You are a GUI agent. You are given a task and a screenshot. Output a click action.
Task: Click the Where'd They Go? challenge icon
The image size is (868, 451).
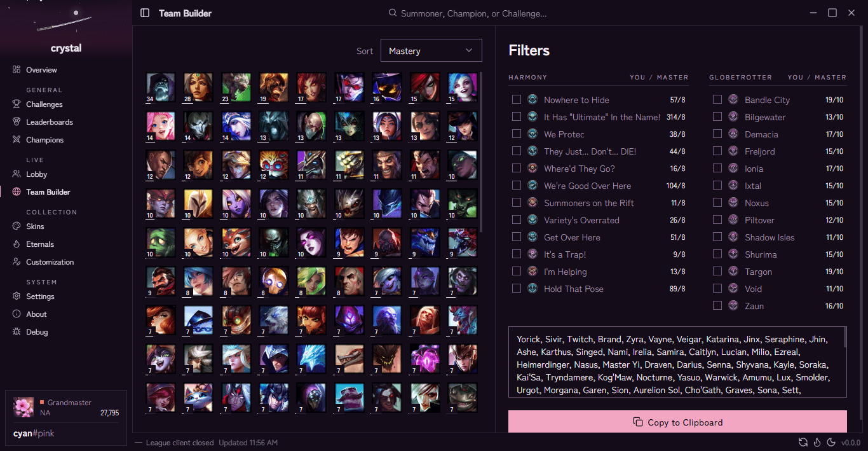coord(532,169)
